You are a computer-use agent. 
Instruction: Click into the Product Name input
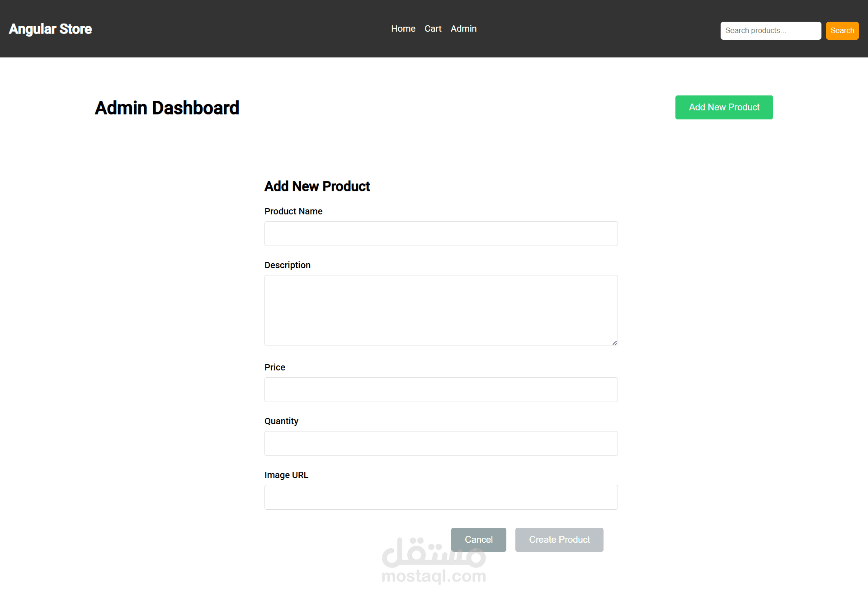click(x=441, y=233)
